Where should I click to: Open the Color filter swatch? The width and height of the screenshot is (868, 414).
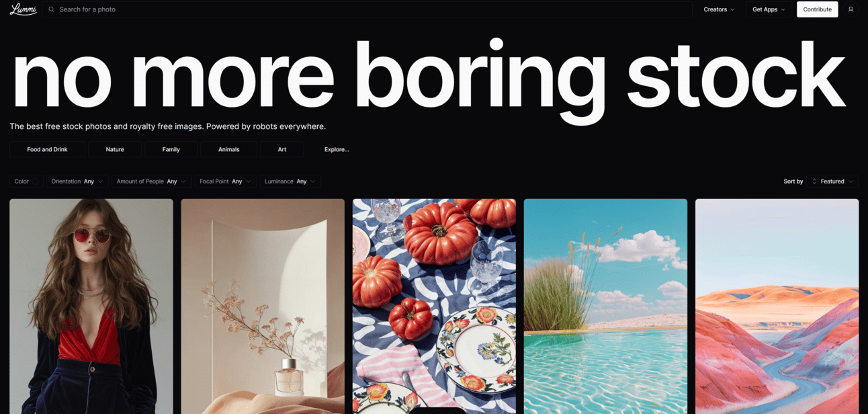pyautogui.click(x=35, y=181)
